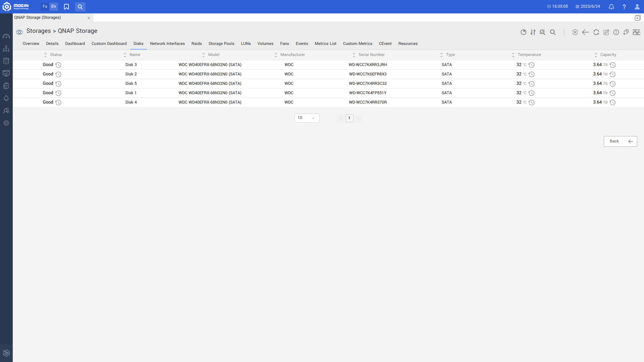Image resolution: width=644 pixels, height=362 pixels.
Task: Open the settings gear sidebar icon
Action: click(x=6, y=123)
